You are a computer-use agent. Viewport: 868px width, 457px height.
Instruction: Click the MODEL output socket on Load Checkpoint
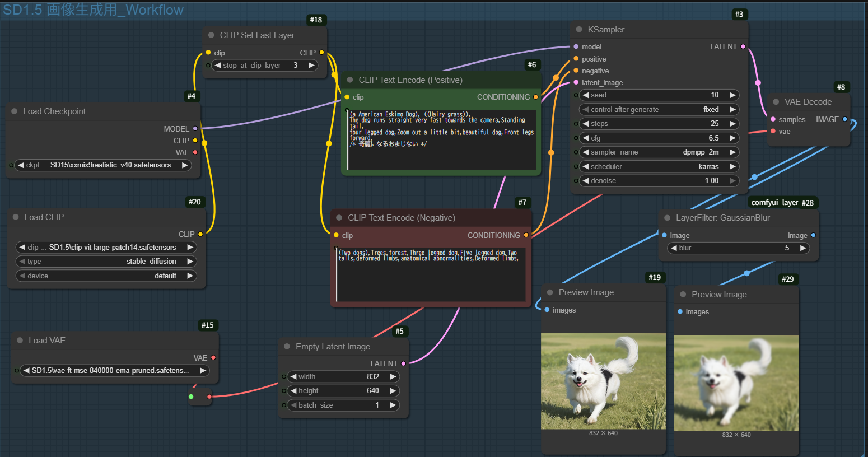[195, 129]
